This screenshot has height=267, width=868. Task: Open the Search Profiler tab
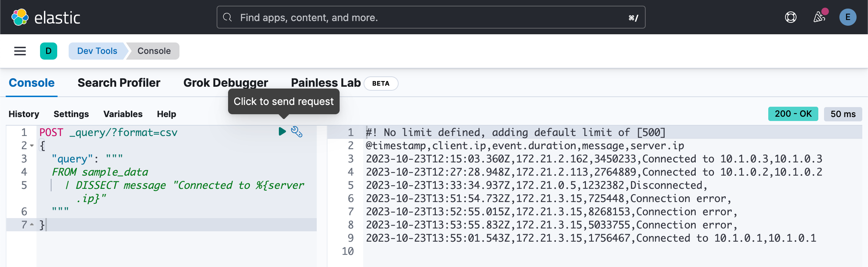(x=119, y=83)
